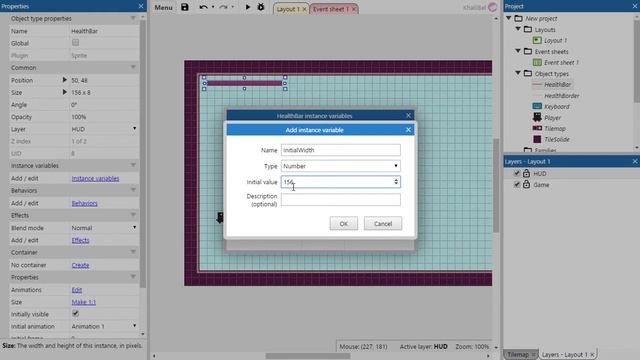640x360 pixels.
Task: Toggle HUD layer visibility checkbox
Action: point(517,173)
